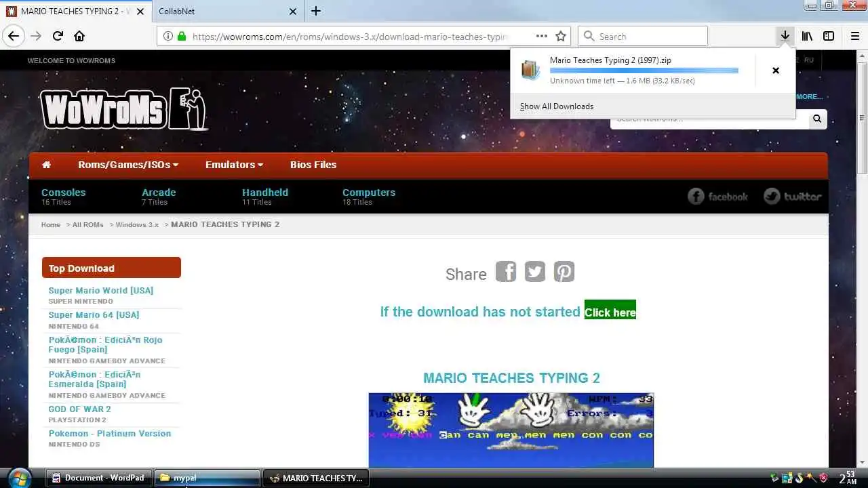Click the green Click here download button
Image resolution: width=868 pixels, height=488 pixels.
610,310
